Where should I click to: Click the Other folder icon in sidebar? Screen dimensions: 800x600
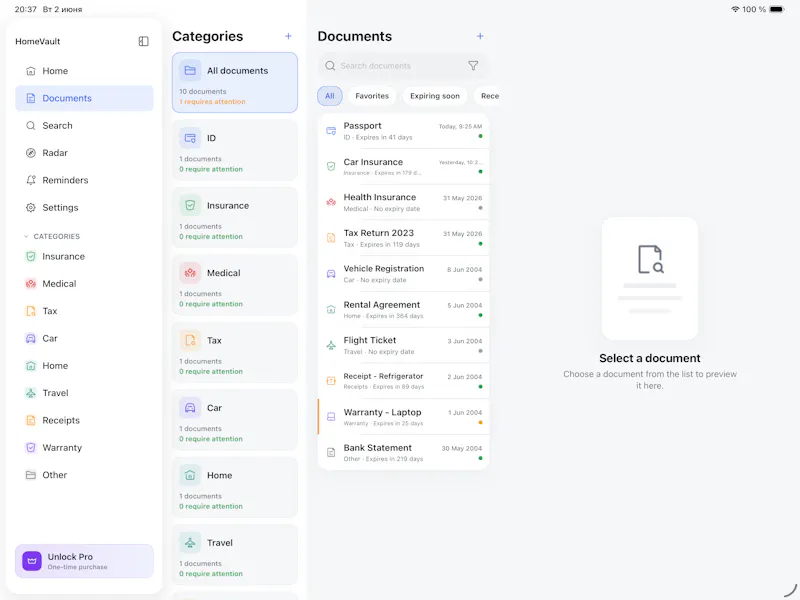31,475
